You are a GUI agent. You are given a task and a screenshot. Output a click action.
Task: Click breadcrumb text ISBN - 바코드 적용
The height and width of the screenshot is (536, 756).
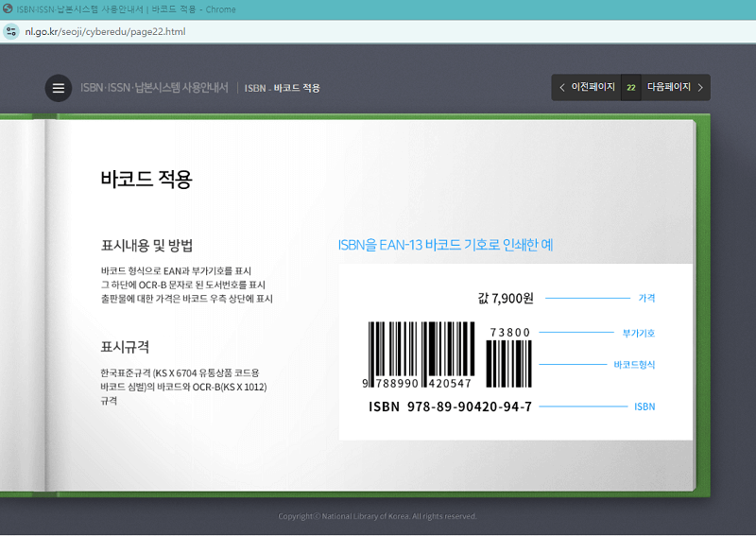pos(282,88)
